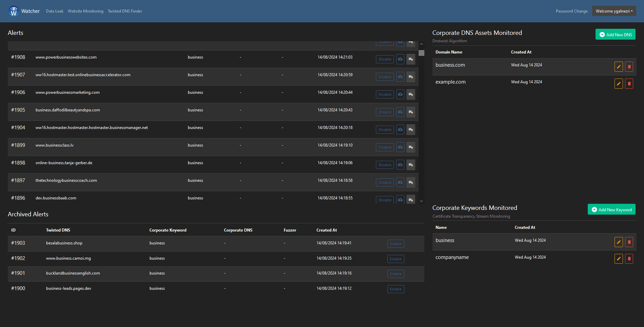Delete the 'business' keyword
The image size is (644, 327).
pos(629,242)
